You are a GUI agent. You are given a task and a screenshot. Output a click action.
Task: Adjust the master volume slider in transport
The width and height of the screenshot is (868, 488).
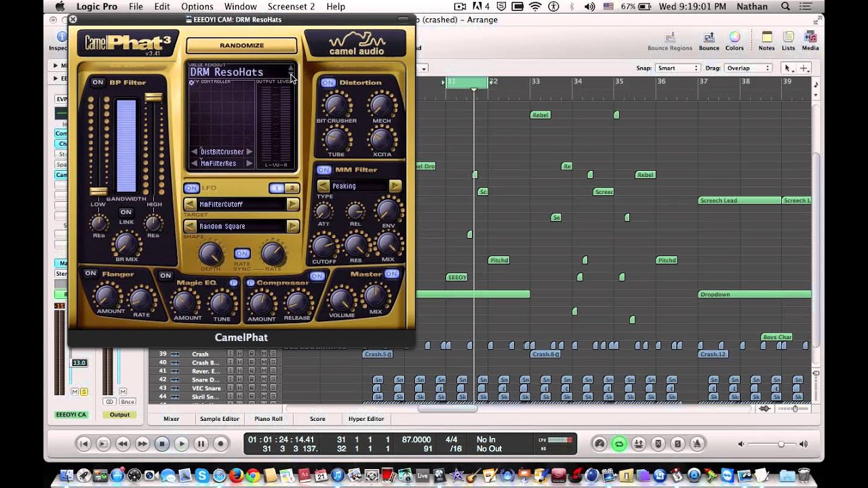pos(781,444)
